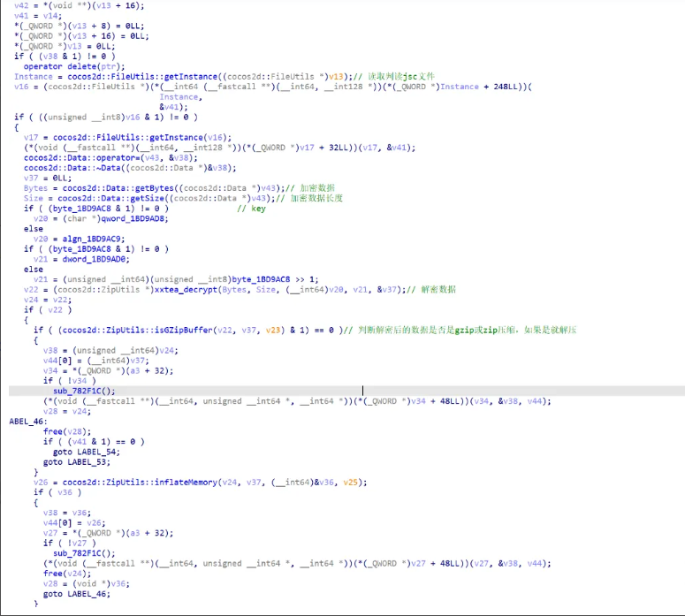Click cocos2d::ZipUtils::inflateMemory call

pos(140,483)
